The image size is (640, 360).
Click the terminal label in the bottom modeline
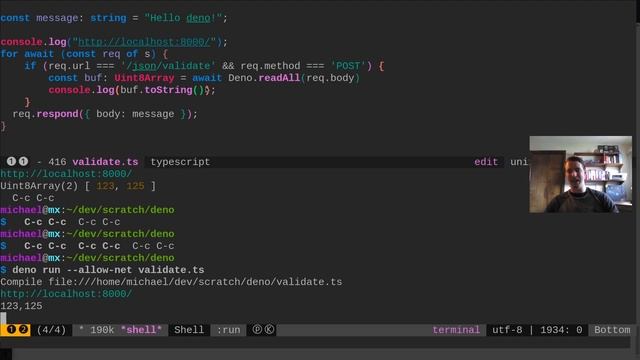(456, 330)
